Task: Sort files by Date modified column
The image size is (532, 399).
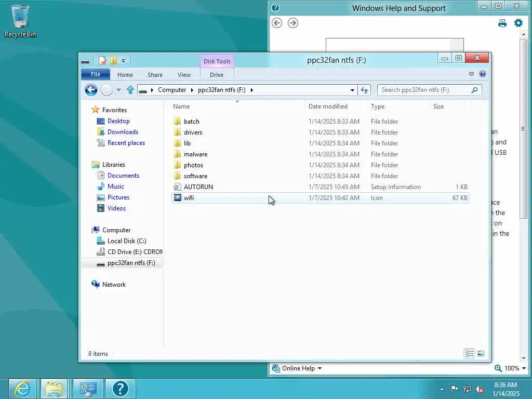Action: coord(336,106)
